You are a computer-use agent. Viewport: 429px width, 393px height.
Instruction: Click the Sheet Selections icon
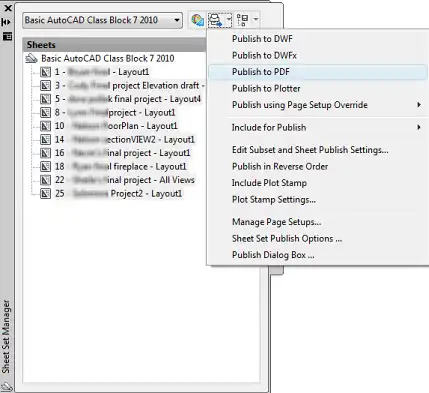tap(243, 20)
